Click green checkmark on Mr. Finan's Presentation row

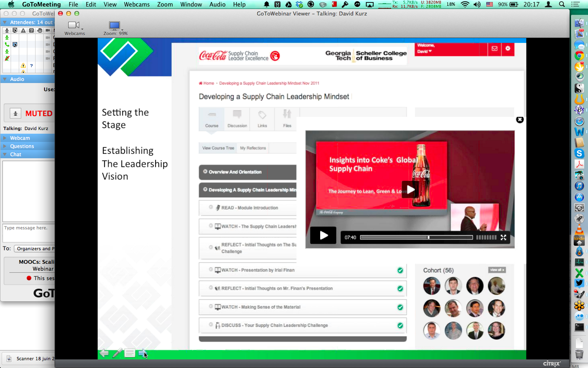coord(400,289)
